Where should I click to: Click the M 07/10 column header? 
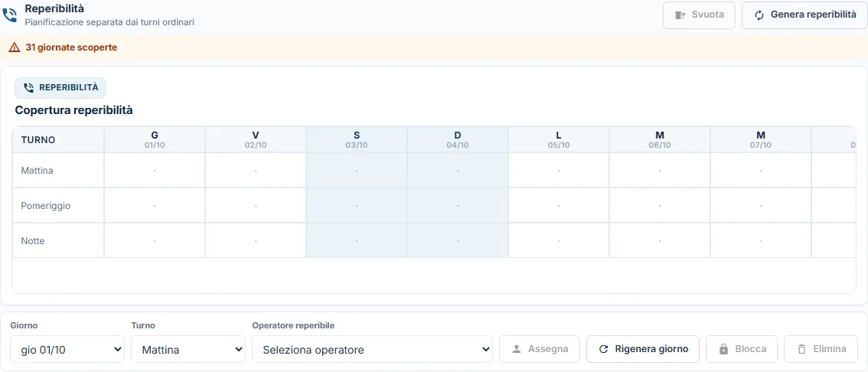761,139
